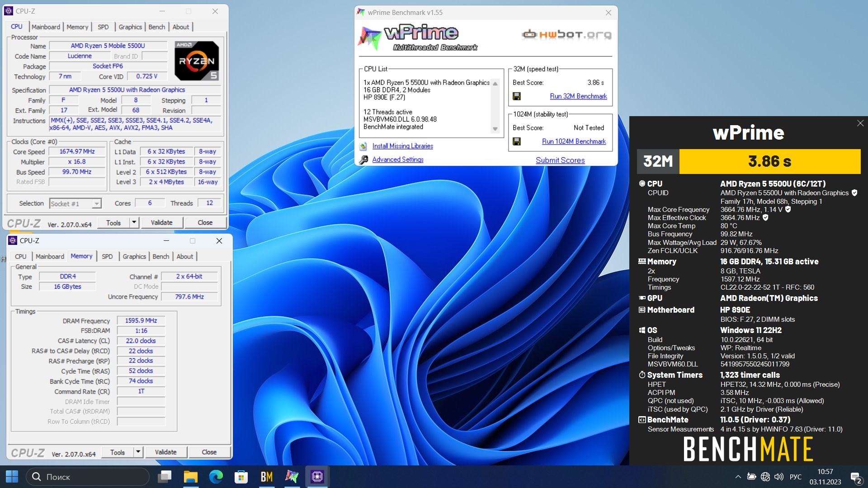The height and width of the screenshot is (488, 868).
Task: Switch to the Mainboard tab in the top CPU-Z window
Action: pyautogui.click(x=46, y=27)
